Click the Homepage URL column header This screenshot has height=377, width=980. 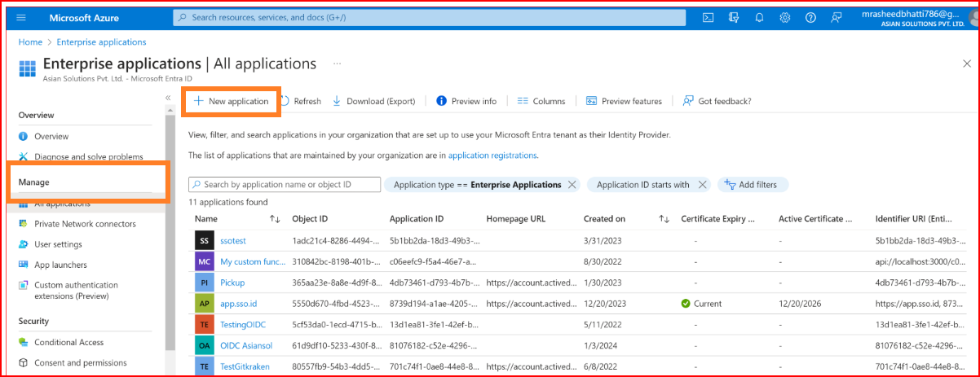click(515, 218)
